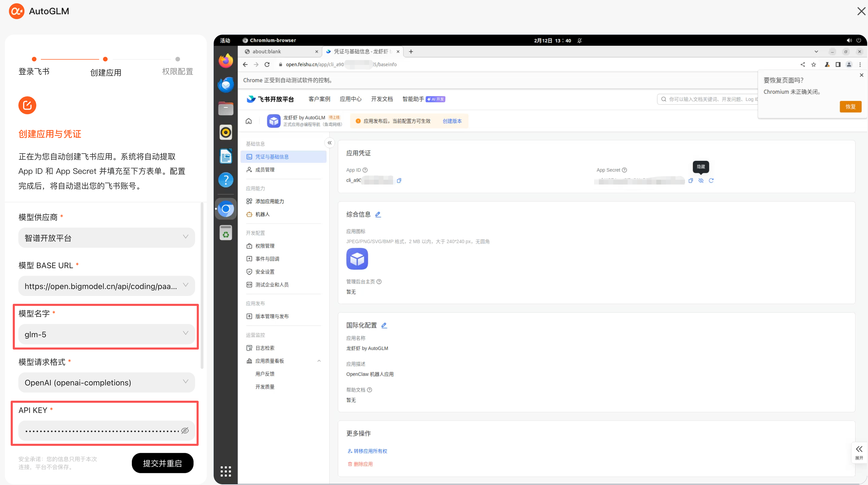Image resolution: width=868 pixels, height=485 pixels.
Task: Edit 国际化配置 with pencil icon
Action: coord(384,325)
